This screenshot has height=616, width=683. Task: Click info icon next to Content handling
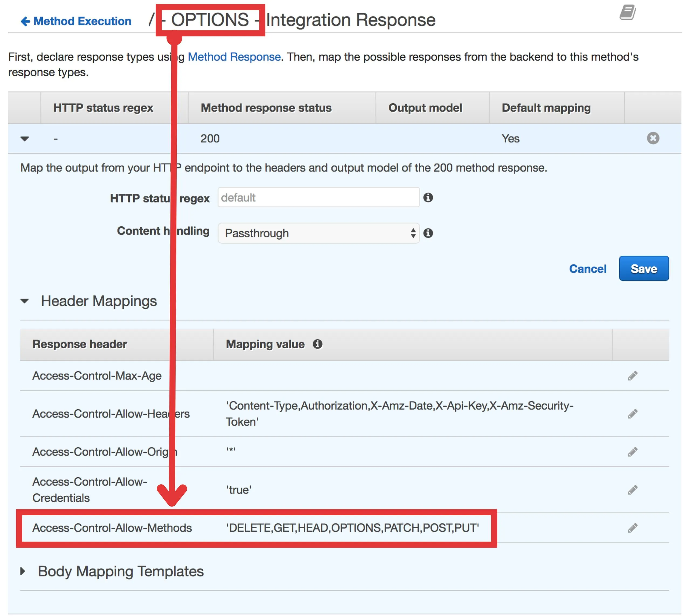[428, 233]
